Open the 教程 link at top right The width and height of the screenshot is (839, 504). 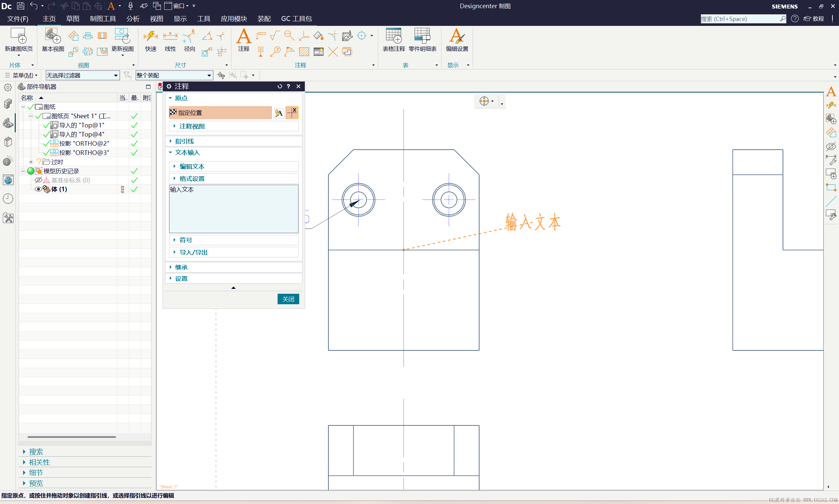(x=813, y=19)
